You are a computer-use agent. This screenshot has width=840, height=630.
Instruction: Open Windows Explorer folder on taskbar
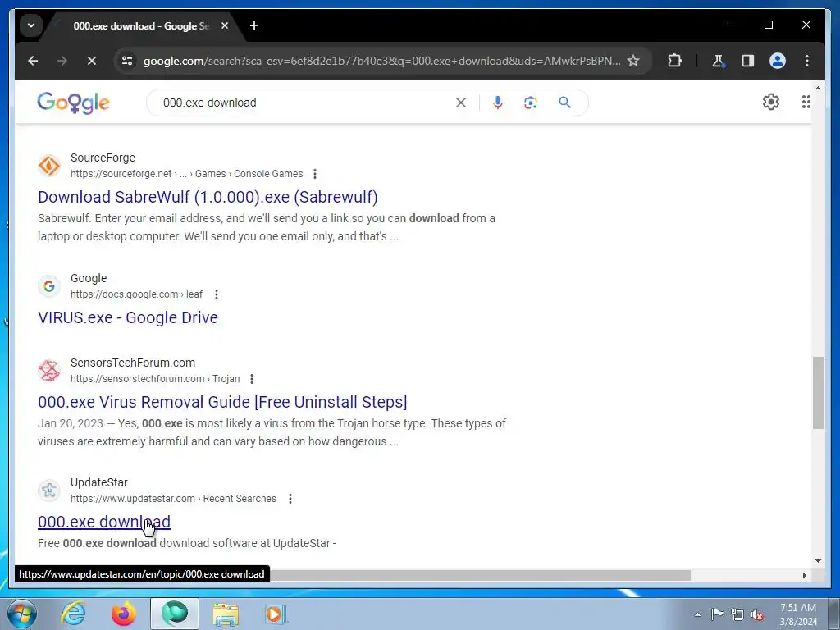pos(226,614)
